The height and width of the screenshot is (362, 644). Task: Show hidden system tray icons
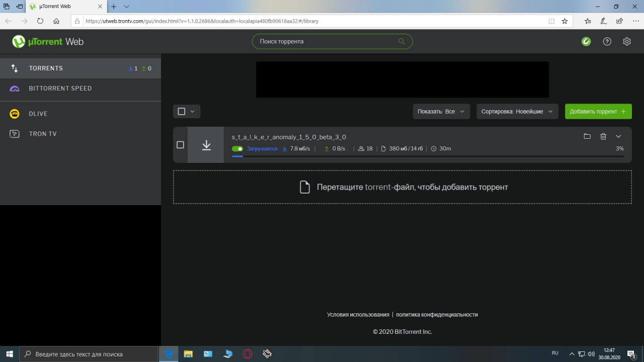click(572, 354)
